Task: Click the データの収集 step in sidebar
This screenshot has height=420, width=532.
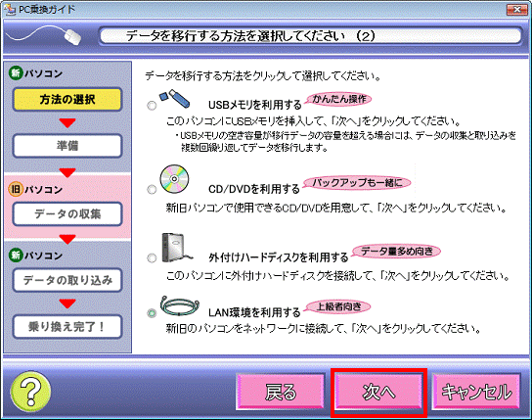Action: [67, 213]
